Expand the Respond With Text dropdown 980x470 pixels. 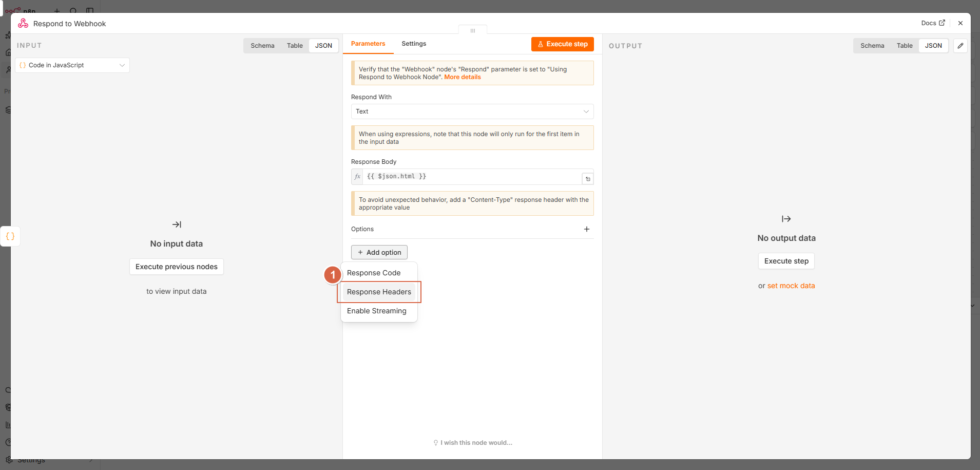click(472, 111)
